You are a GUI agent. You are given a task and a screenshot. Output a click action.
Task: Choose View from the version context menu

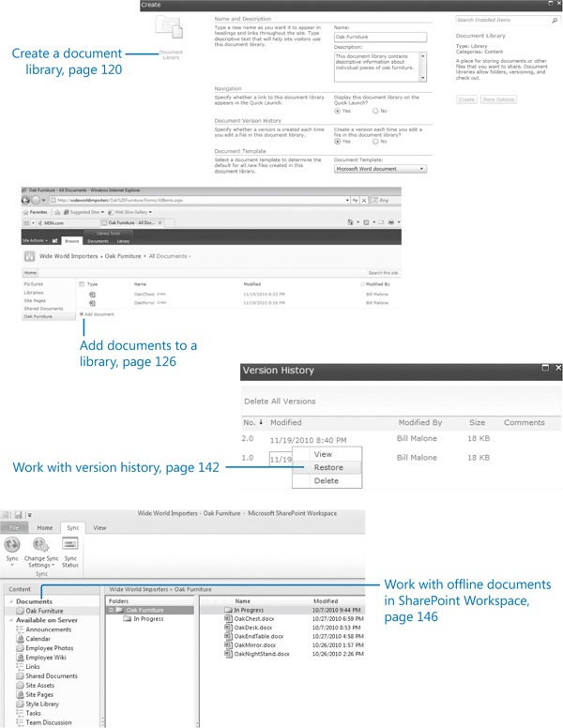(327, 454)
